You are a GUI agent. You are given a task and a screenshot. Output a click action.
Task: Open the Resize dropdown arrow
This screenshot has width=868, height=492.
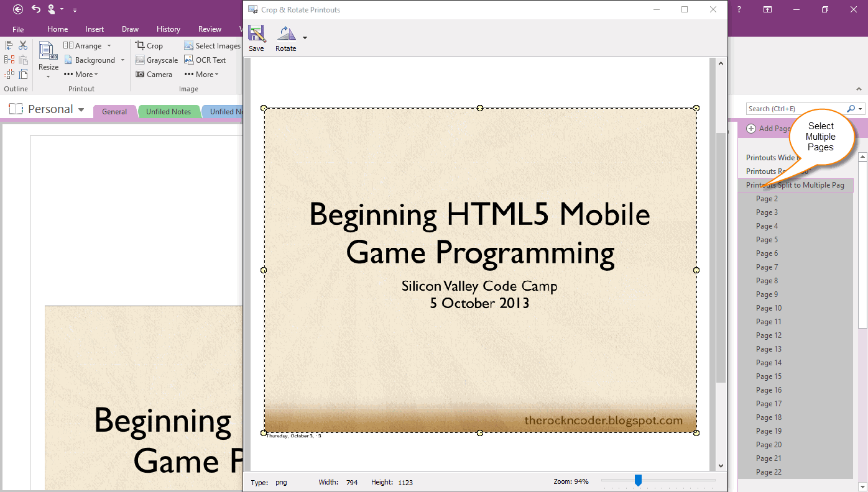click(x=48, y=76)
